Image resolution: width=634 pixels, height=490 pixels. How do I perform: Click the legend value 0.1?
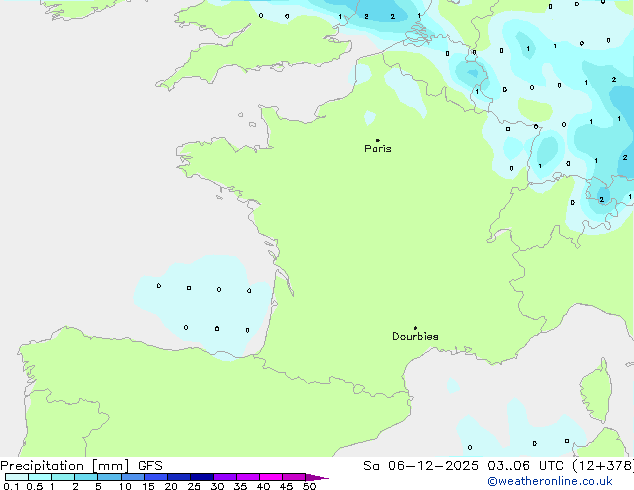coord(11,486)
